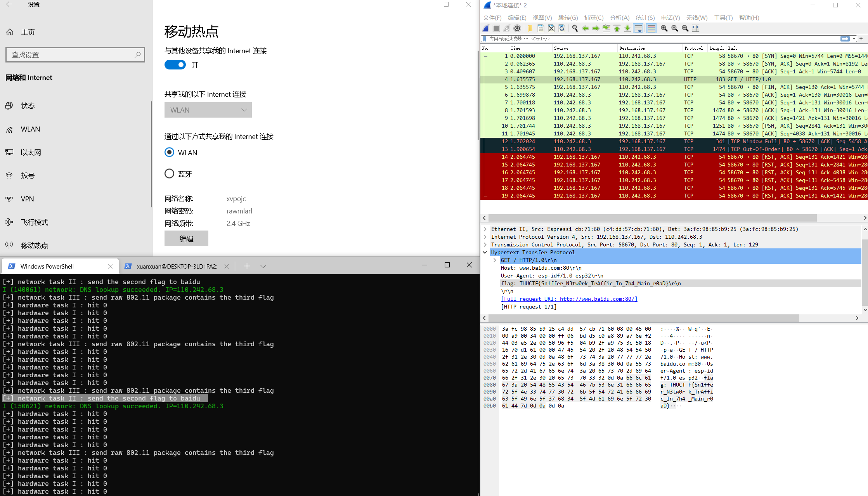868x496 pixels.
Task: Jump to the last packet with green down arrow
Action: point(627,28)
